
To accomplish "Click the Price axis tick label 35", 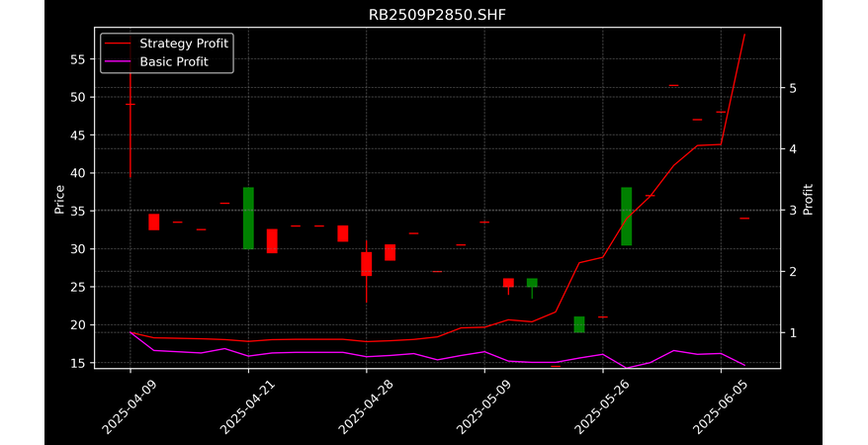I will 78,211.
